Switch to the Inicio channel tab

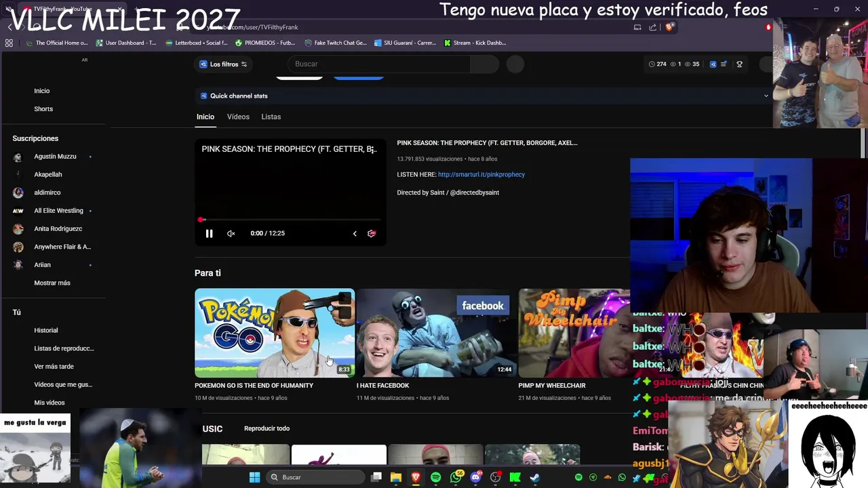click(205, 117)
